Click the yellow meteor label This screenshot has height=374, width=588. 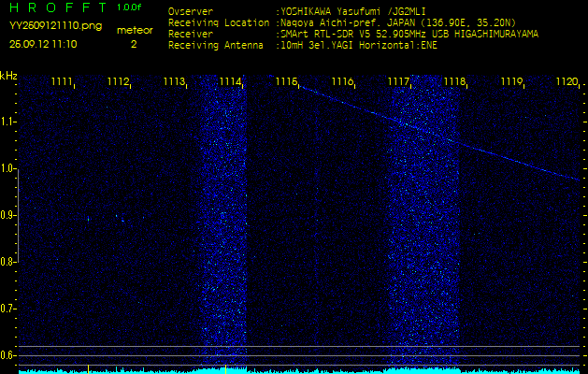click(x=134, y=30)
